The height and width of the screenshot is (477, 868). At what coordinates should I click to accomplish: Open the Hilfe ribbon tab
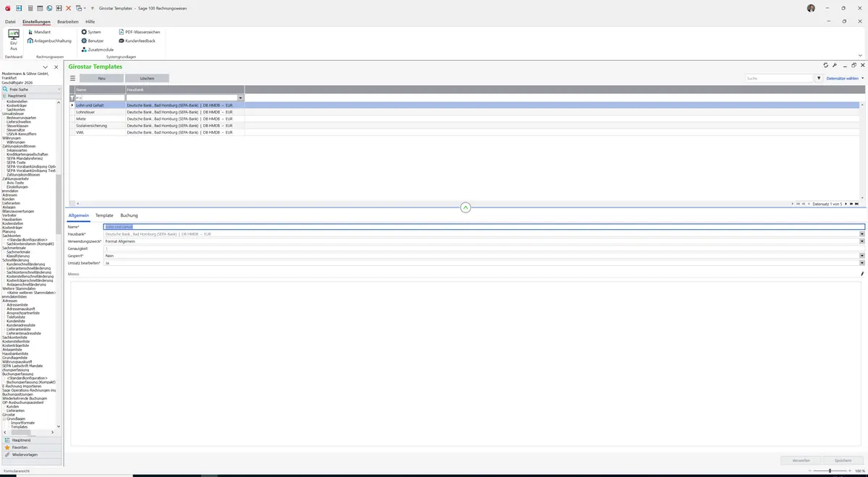point(90,22)
